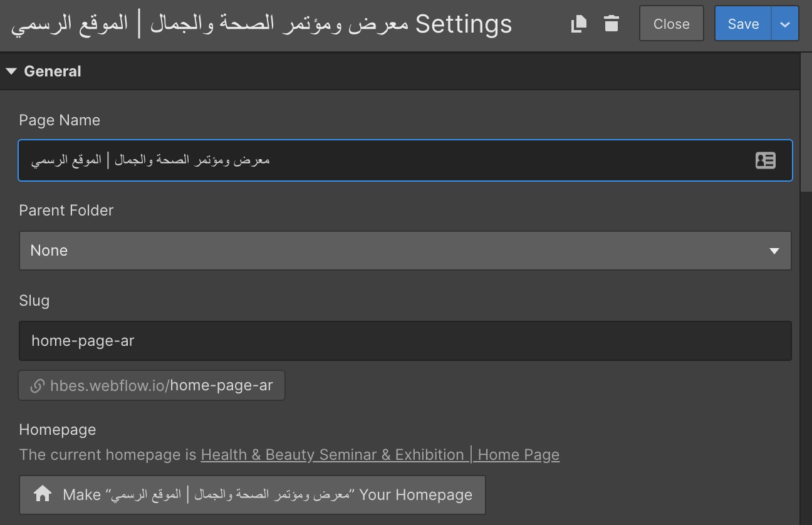
Task: Click the Page Name field label
Action: tap(60, 120)
